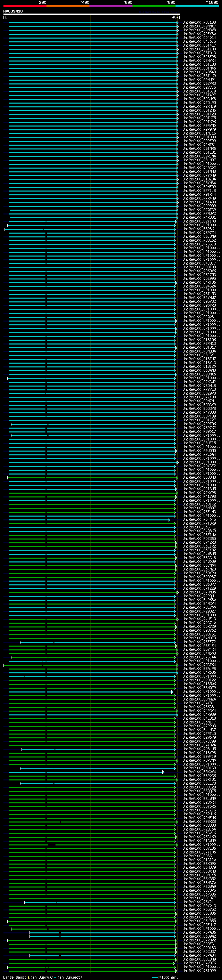Click the cyan ~100% legend segment
This screenshot has width=222, height=980.
[x=197, y=6]
